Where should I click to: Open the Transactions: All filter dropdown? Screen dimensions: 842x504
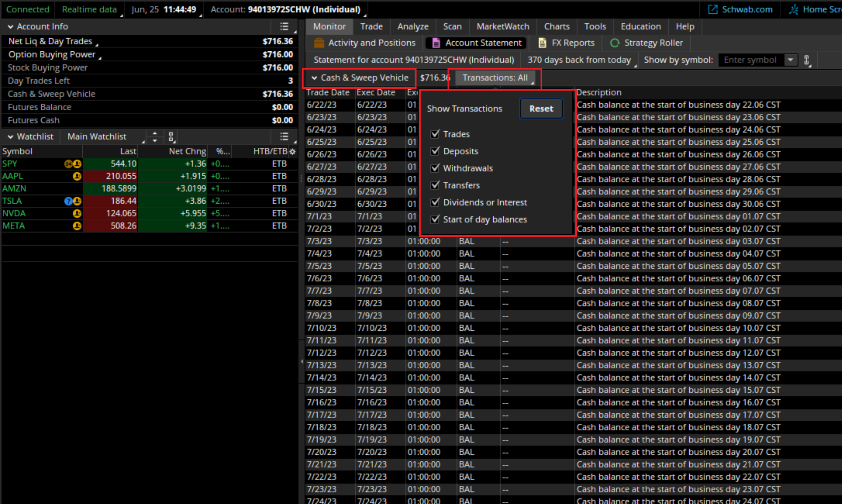pos(495,78)
